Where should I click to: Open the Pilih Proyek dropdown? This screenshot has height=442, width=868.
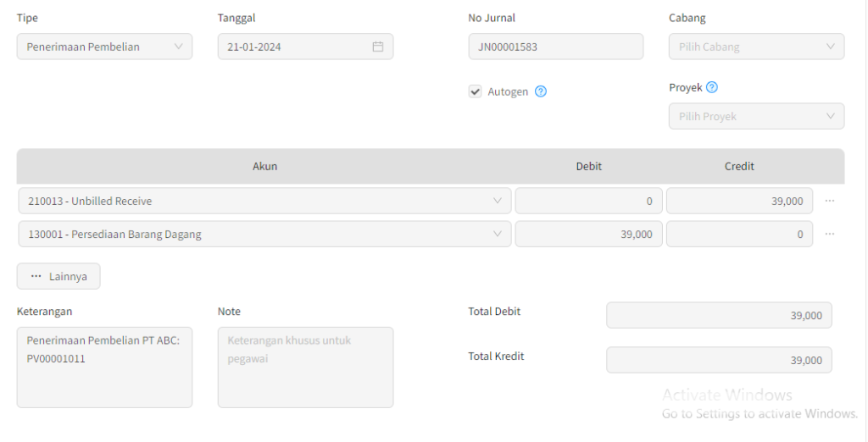click(756, 116)
